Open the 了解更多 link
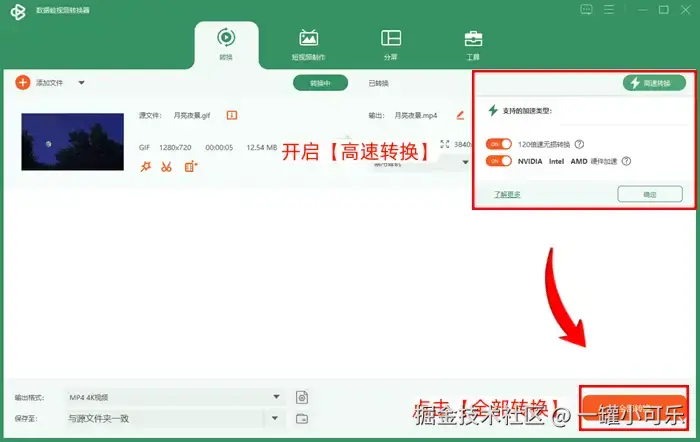700x442 pixels. (x=507, y=194)
